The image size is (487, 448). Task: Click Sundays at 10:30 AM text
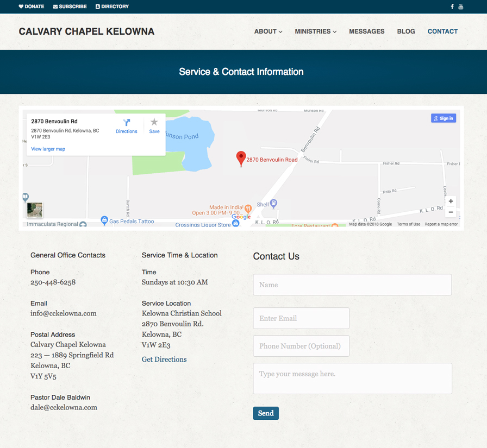(x=174, y=282)
